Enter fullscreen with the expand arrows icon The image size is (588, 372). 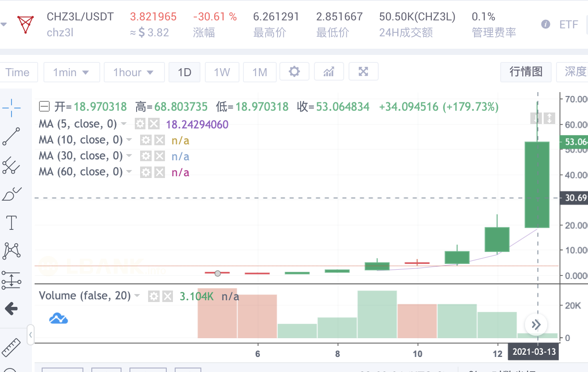click(364, 71)
